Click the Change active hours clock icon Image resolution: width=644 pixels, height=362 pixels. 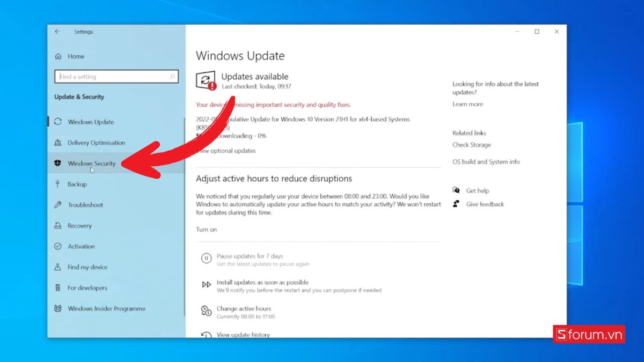pyautogui.click(x=206, y=311)
